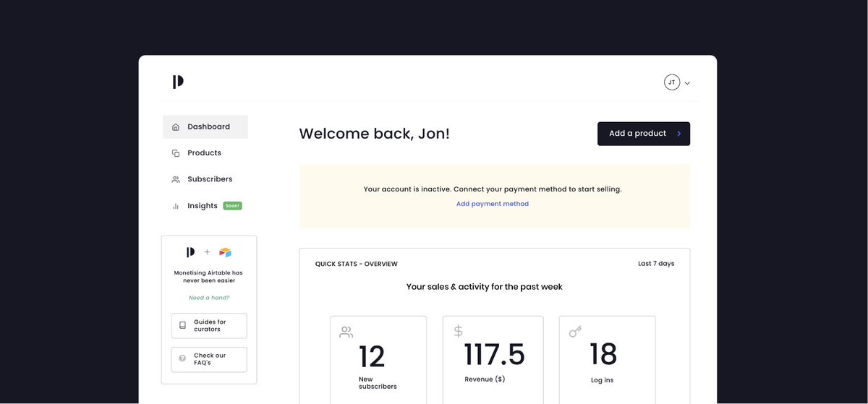
Task: Click the QUICK STATS - OVERVIEW heading
Action: pyautogui.click(x=357, y=264)
